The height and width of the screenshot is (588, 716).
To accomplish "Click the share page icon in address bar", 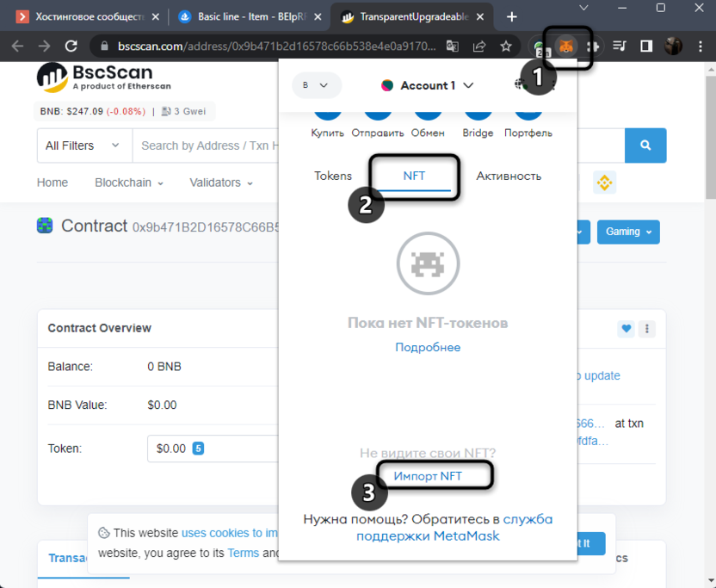I will coord(479,46).
